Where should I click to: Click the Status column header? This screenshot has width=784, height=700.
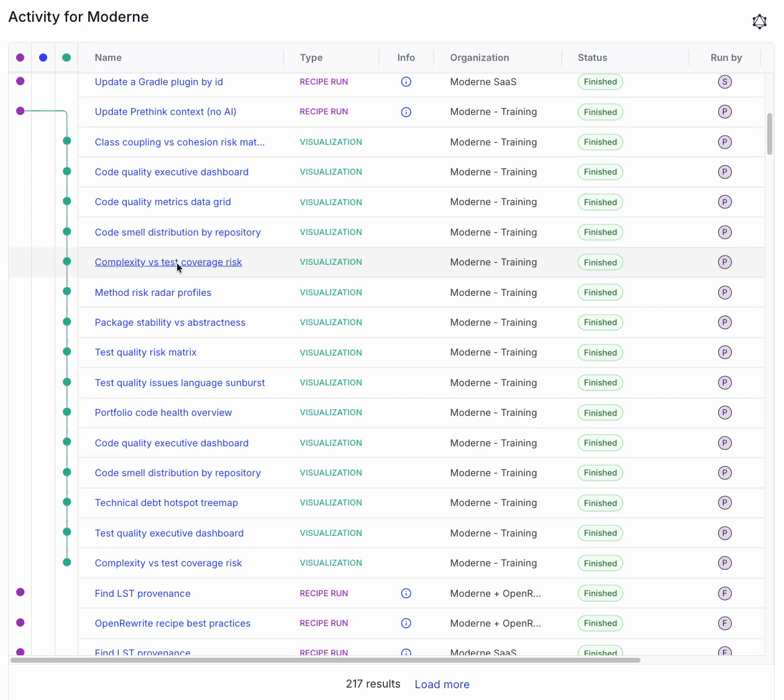tap(593, 57)
